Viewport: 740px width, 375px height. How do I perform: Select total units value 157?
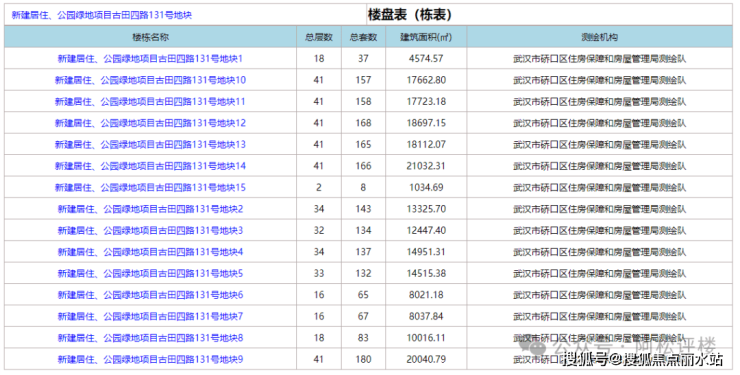pos(363,80)
